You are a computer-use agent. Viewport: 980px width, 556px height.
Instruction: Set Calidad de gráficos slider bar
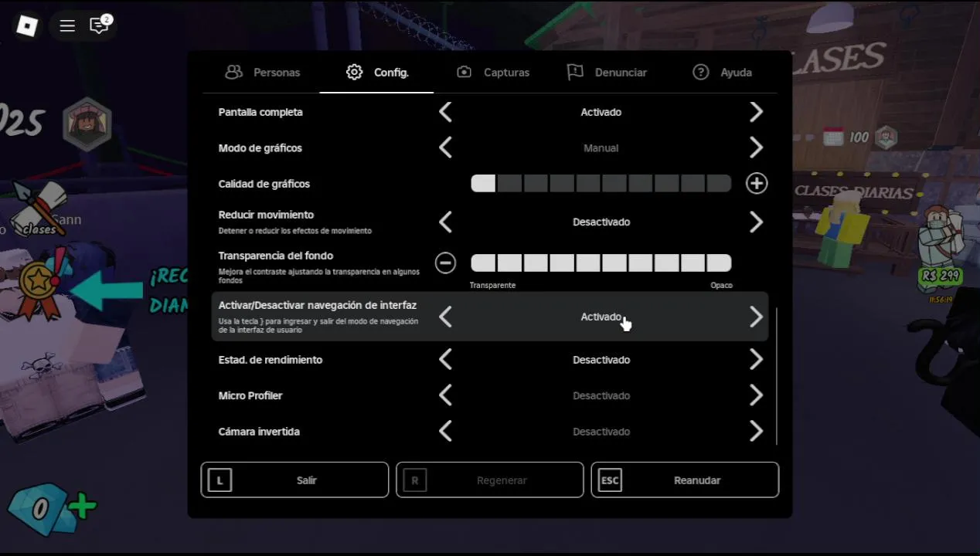pos(601,183)
